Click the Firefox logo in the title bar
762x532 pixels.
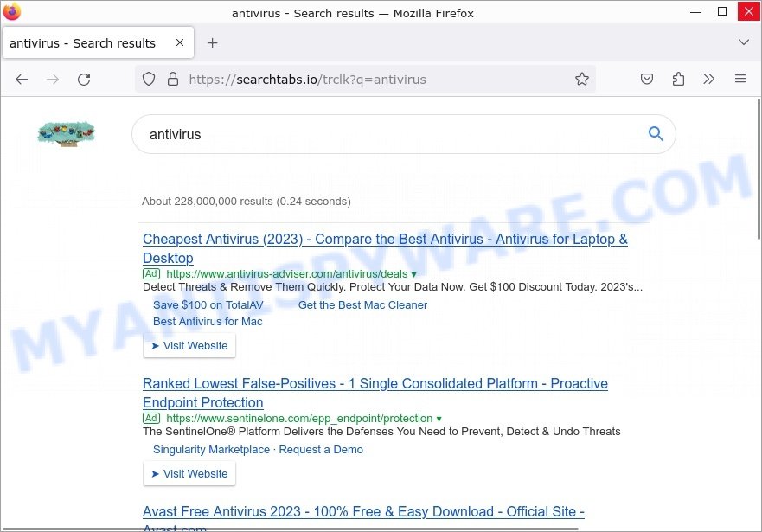point(11,11)
